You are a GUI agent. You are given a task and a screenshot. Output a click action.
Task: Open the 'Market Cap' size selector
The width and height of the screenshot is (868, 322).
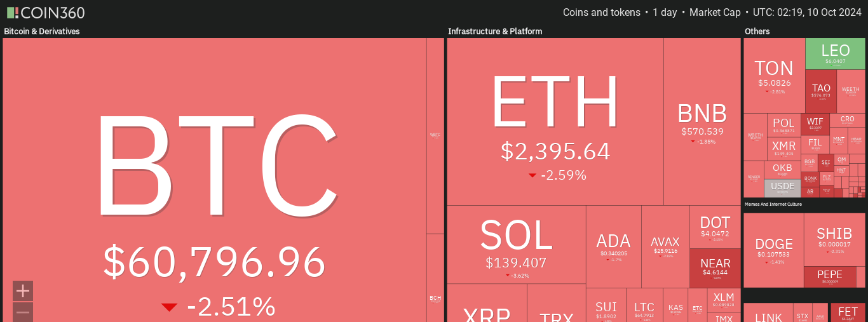[715, 13]
